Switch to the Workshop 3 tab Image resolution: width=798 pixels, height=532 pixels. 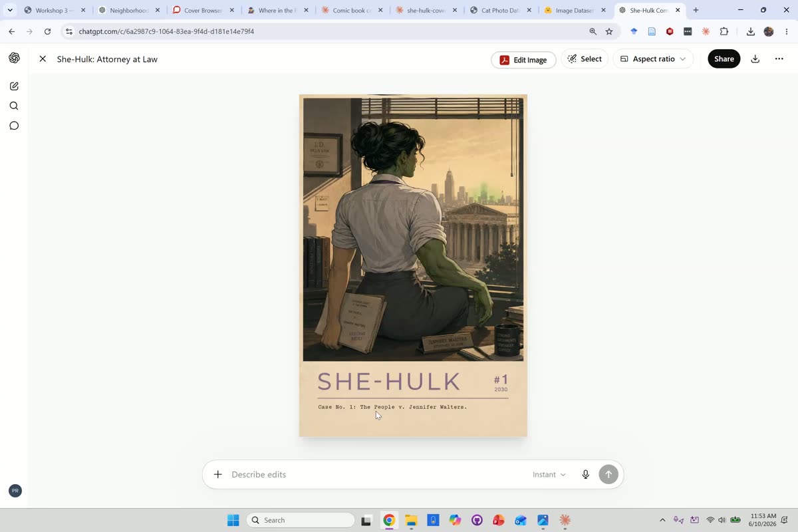coord(53,10)
